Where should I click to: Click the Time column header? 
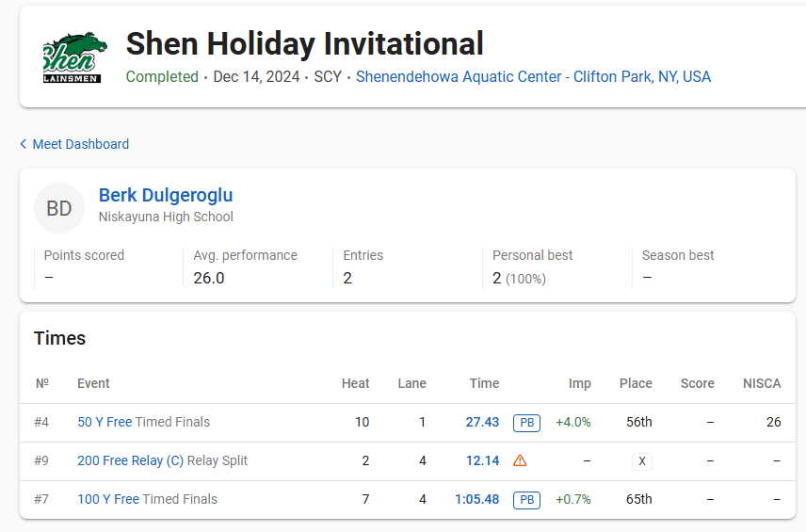[x=484, y=384]
